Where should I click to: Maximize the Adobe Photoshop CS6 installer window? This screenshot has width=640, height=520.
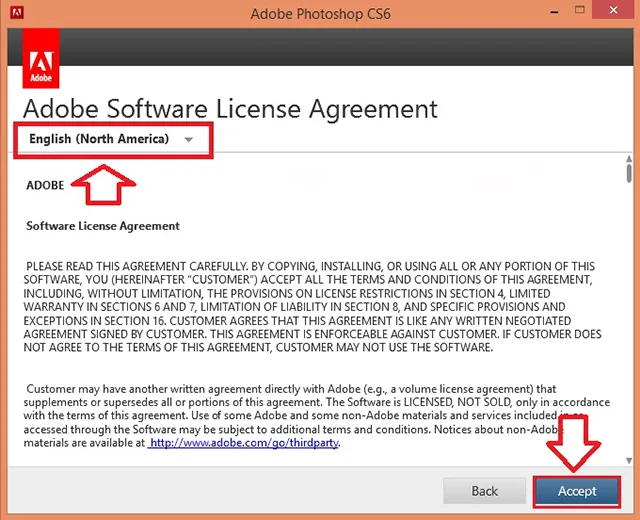(x=580, y=10)
